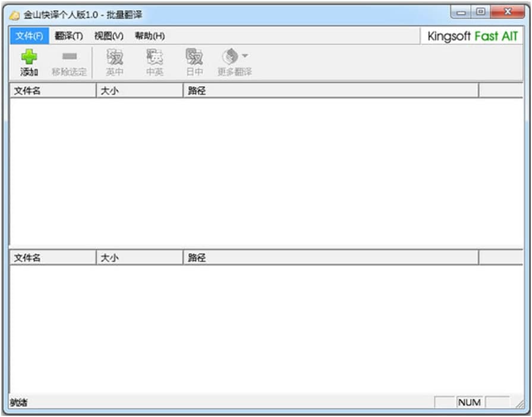This screenshot has width=532, height=417.
Task: Select the 英中 translation icon
Action: [x=115, y=56]
